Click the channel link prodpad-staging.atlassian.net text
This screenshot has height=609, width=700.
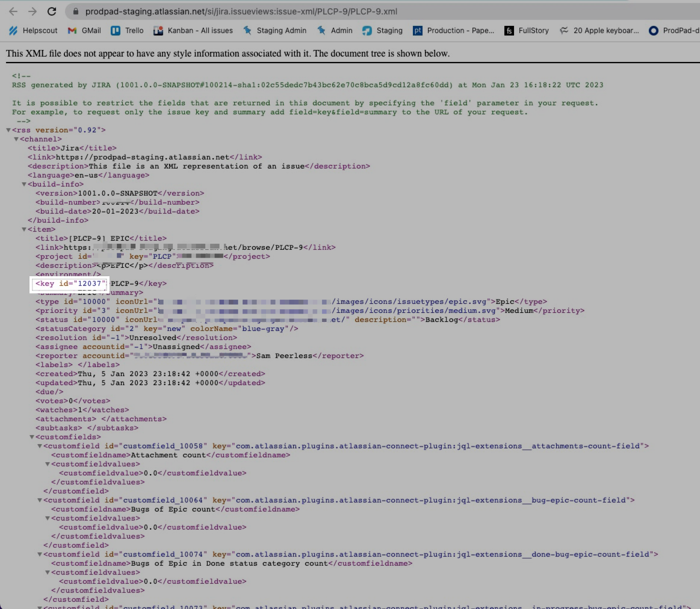coord(143,157)
